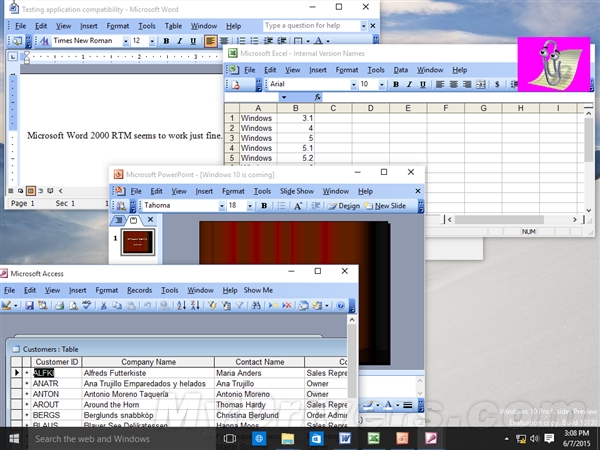
Task: Click Increase Font Size icon in PowerPoint
Action: click(298, 206)
